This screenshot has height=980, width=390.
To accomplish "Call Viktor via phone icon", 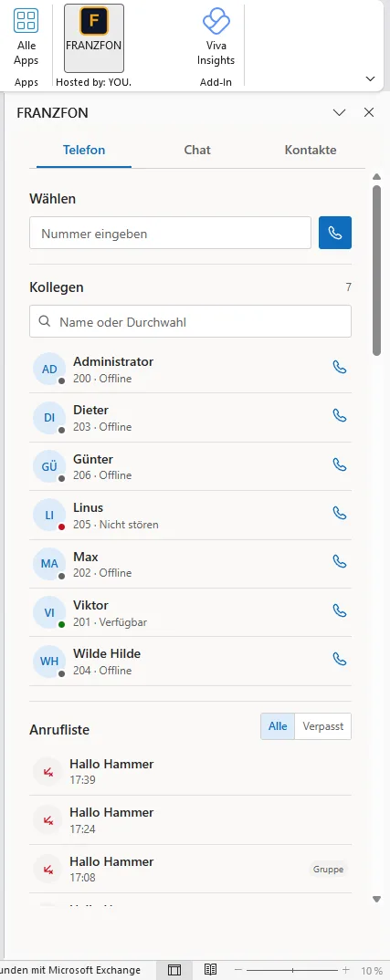I will point(339,611).
